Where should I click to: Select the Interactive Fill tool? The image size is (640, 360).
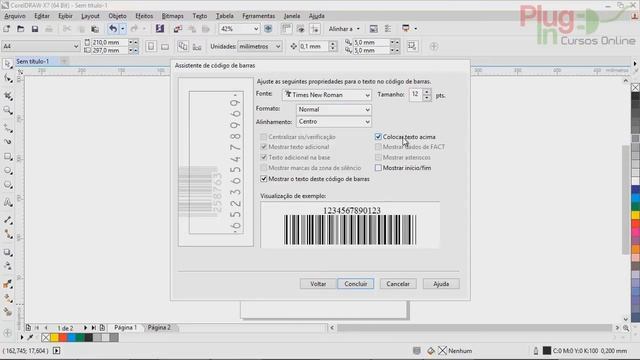pos(8,299)
